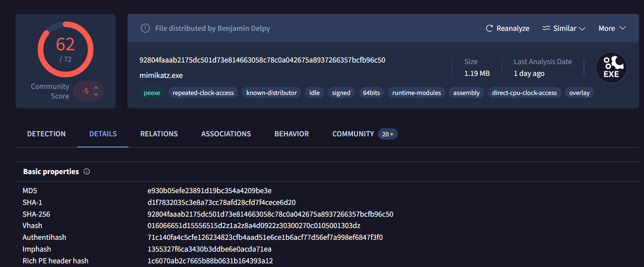Upvote the community score
This screenshot has height=267, width=644.
pyautogui.click(x=96, y=87)
